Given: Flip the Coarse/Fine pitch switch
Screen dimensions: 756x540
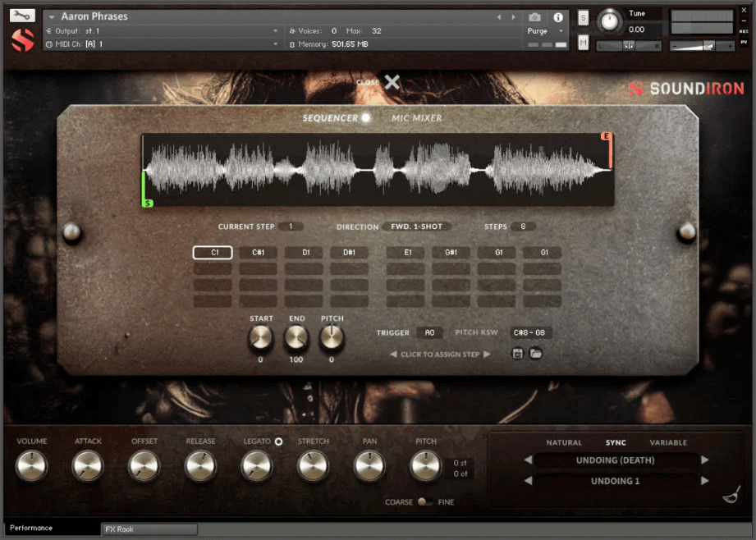Looking at the screenshot, I should coord(424,502).
